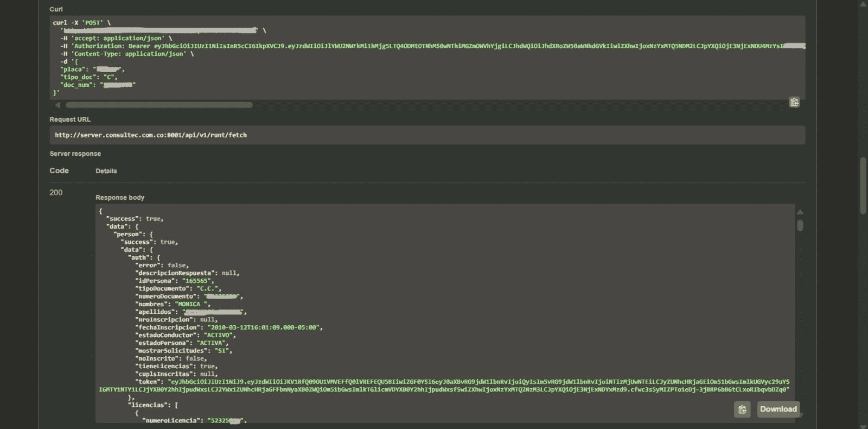Click the "Details" column header
868x429 pixels.
106,171
